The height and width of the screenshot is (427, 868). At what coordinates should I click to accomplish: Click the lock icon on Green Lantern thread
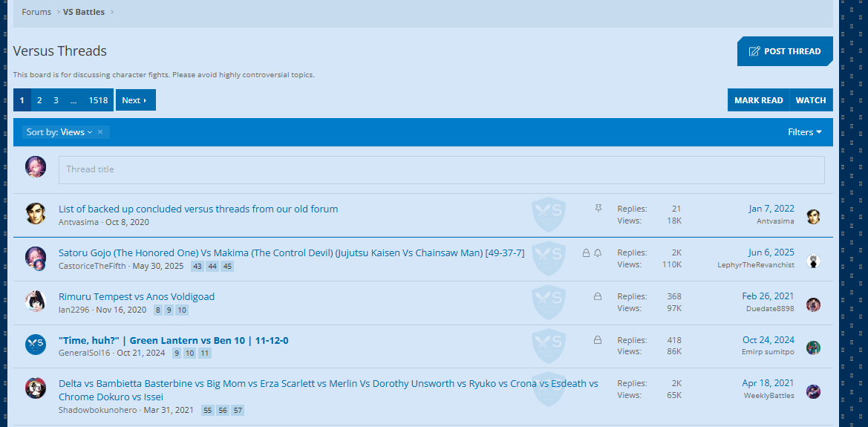point(598,339)
